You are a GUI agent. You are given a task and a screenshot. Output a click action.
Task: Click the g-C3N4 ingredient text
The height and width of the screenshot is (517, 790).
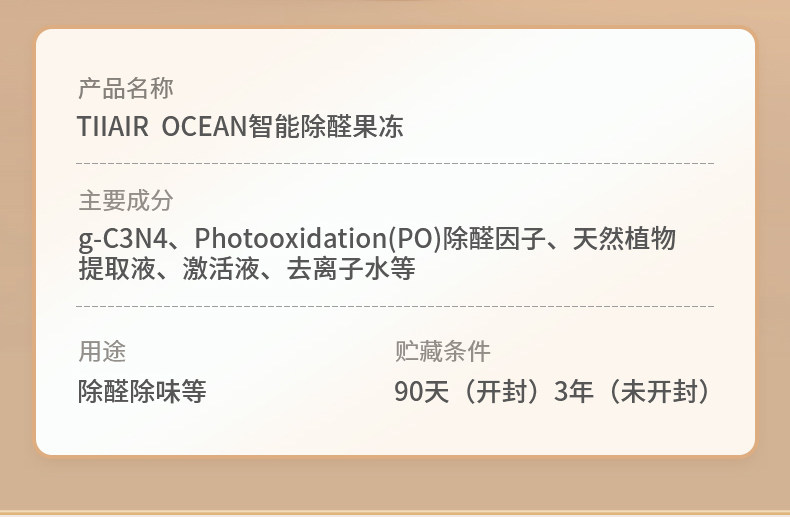point(123,238)
